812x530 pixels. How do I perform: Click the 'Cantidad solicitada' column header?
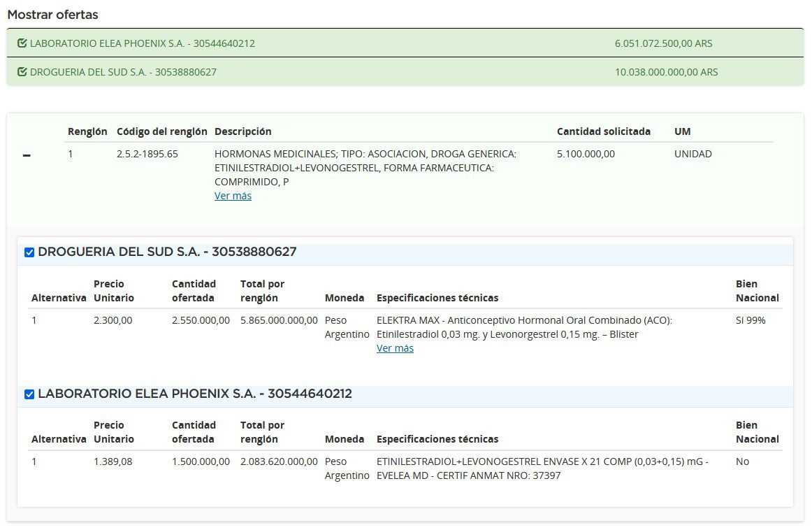pyautogui.click(x=603, y=131)
